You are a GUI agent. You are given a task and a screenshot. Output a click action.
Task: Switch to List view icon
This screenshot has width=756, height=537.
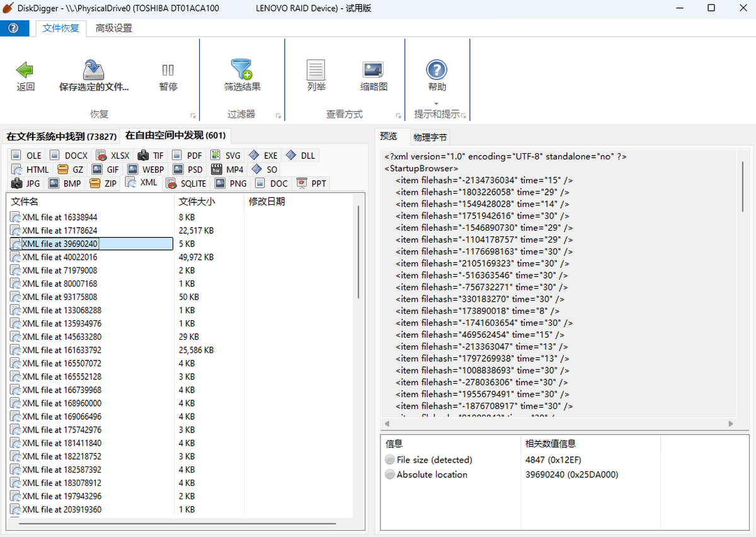316,70
